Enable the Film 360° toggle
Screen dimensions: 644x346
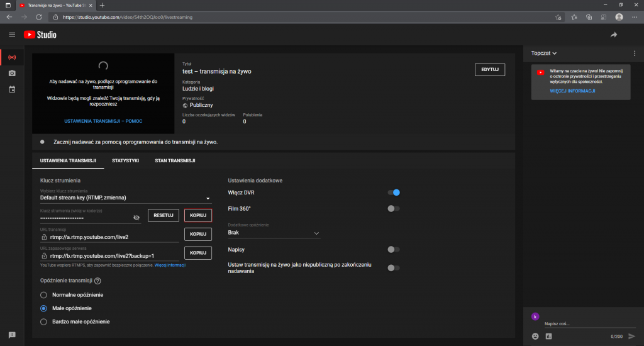pos(394,208)
